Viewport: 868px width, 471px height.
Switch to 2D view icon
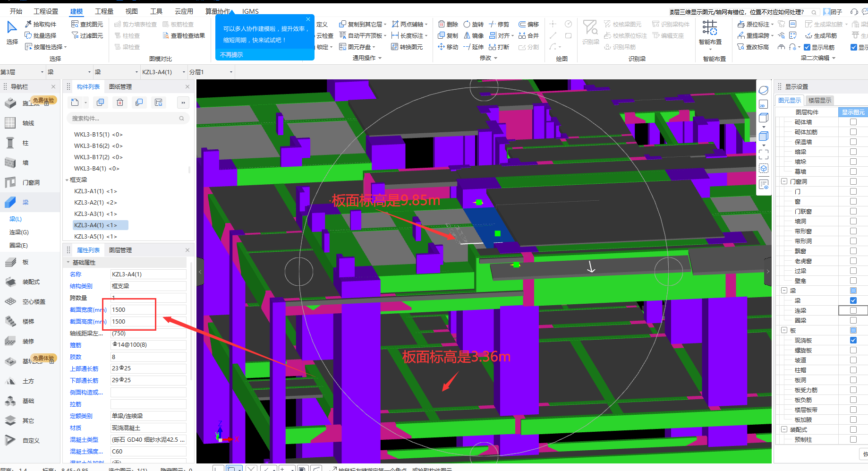click(764, 104)
